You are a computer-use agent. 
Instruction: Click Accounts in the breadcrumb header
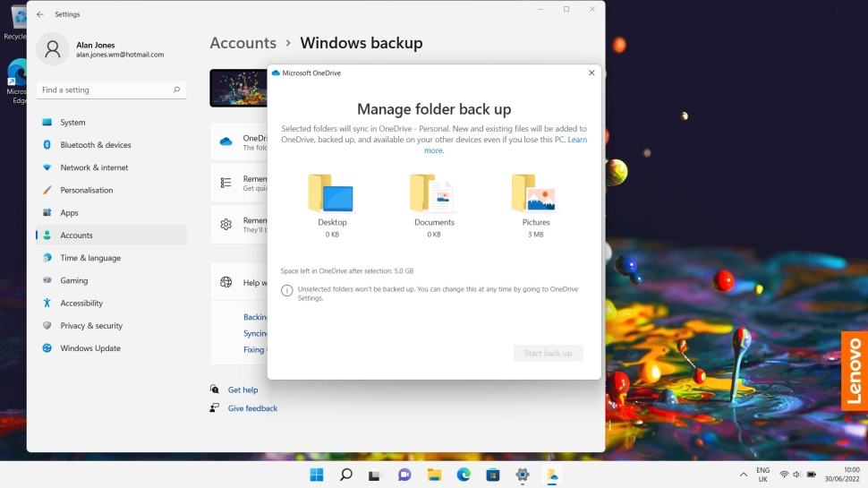click(x=243, y=43)
